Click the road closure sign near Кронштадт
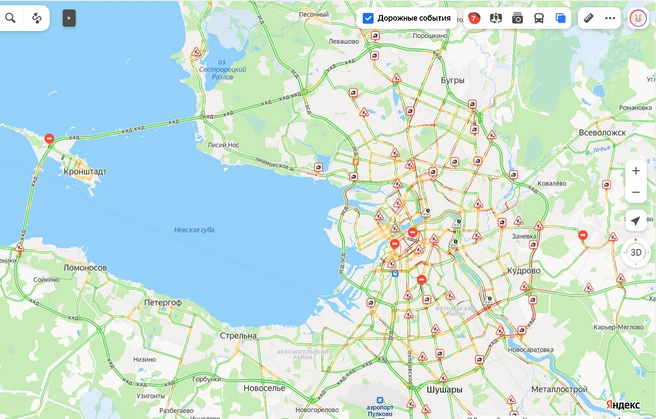Image resolution: width=656 pixels, height=419 pixels. click(x=49, y=139)
